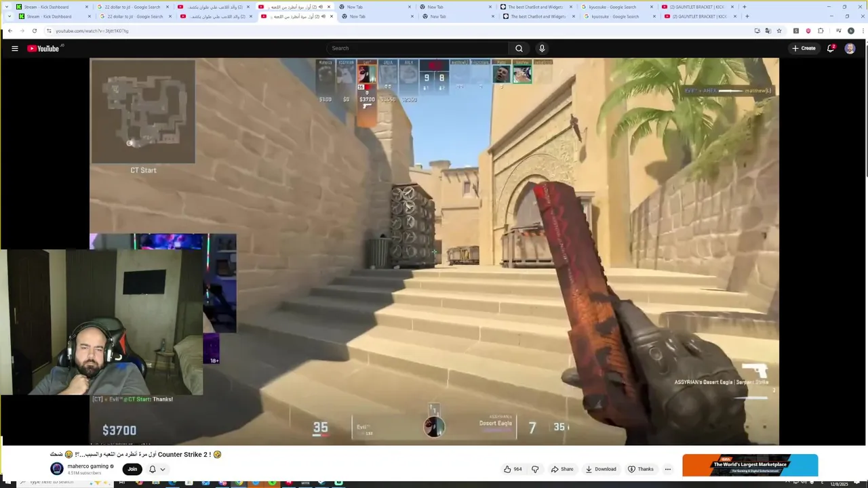
Task: Click the Join membership button
Action: 132,469
